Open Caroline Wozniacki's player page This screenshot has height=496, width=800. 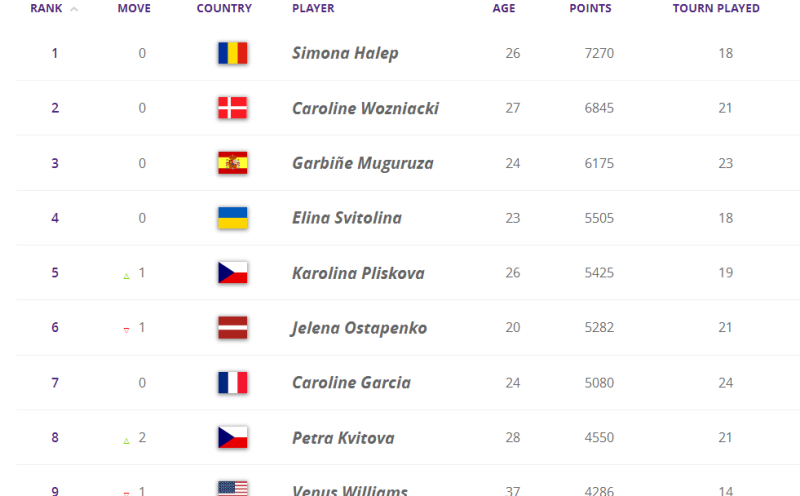[365, 108]
